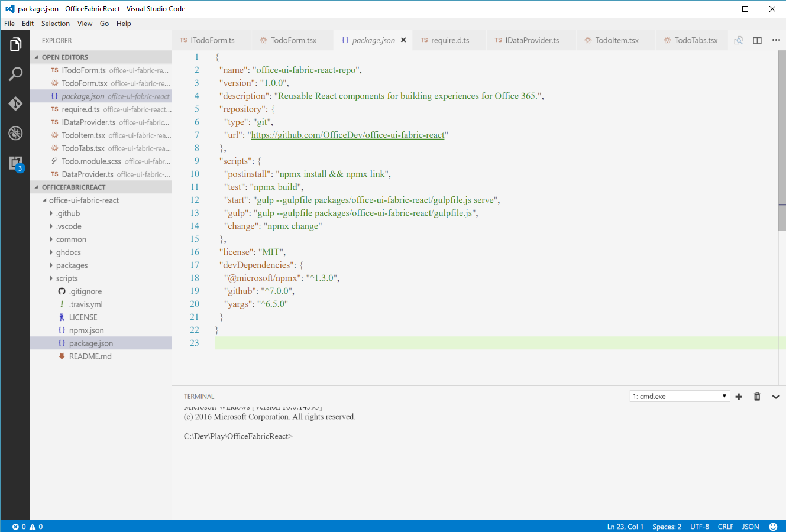Screen dimensions: 786x532
Task: Click the line number 9 gutter
Action: (197, 161)
